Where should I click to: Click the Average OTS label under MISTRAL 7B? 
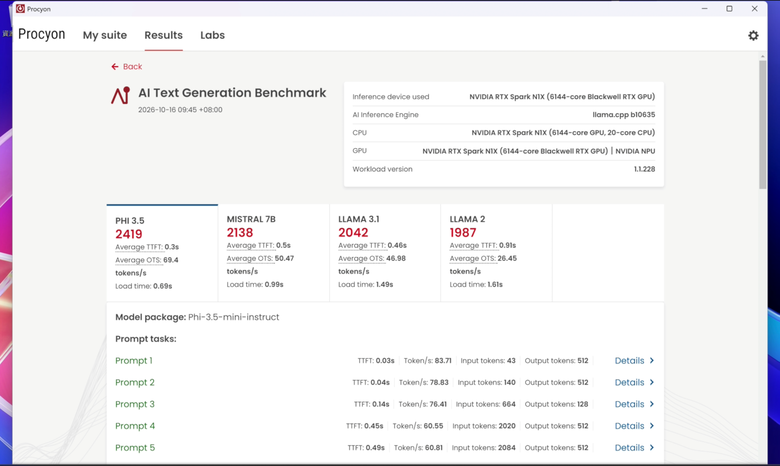250,259
